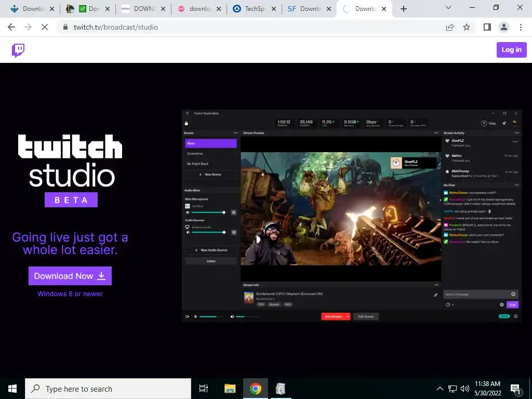Bookmark this page with the star icon
Screen dimensions: 532x399
point(467,27)
